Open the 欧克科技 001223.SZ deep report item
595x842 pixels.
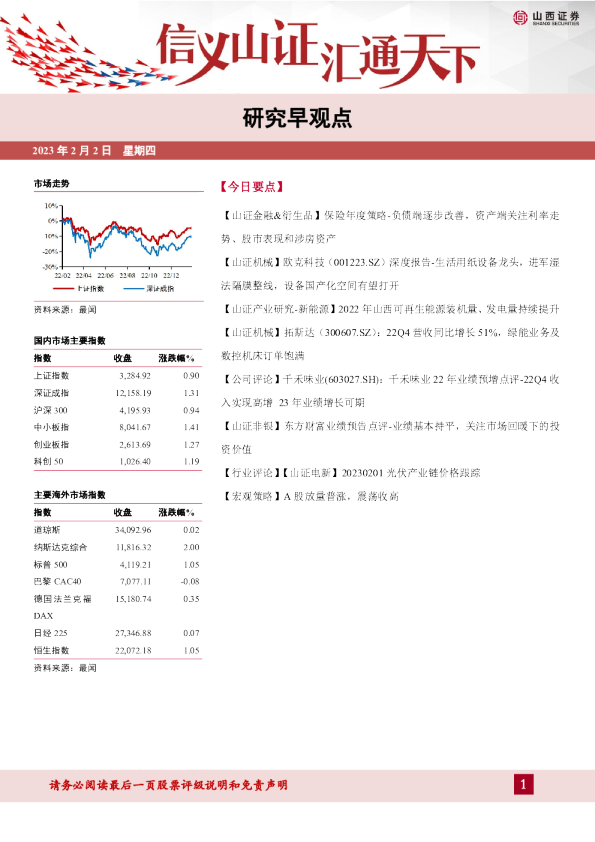tap(390, 273)
